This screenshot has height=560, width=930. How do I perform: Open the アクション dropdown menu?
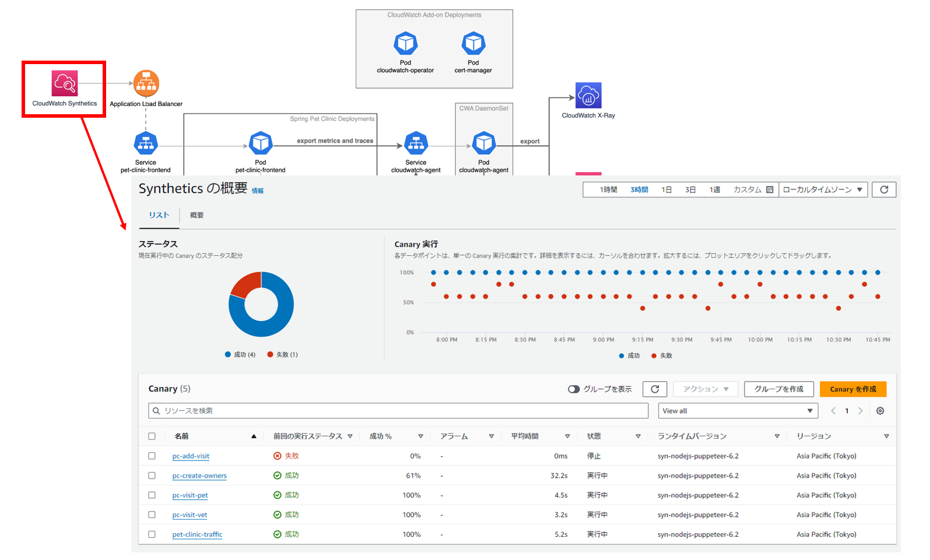tap(706, 389)
